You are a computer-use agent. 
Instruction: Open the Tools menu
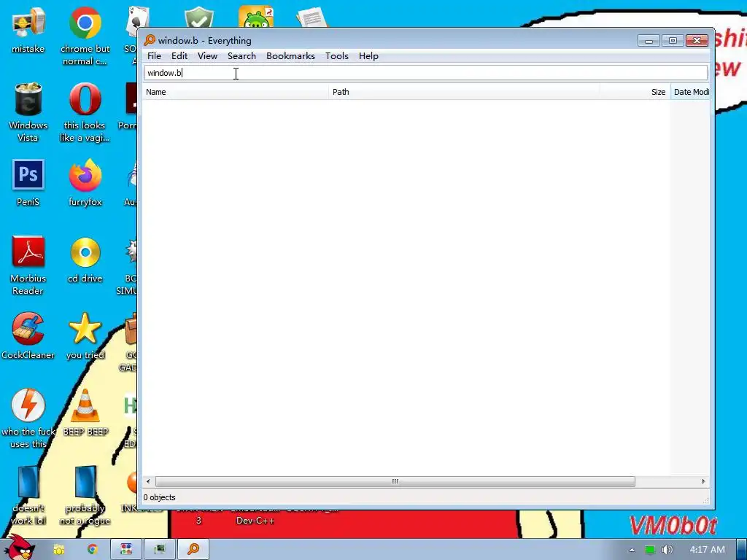[x=337, y=55]
